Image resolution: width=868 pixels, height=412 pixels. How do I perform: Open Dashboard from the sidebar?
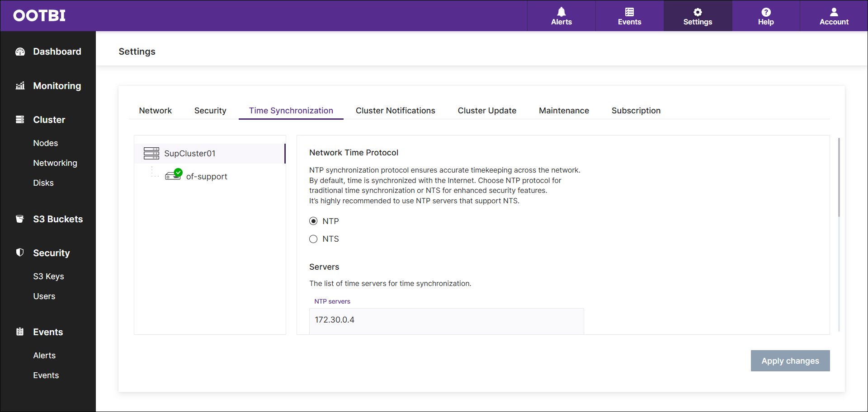pos(57,51)
